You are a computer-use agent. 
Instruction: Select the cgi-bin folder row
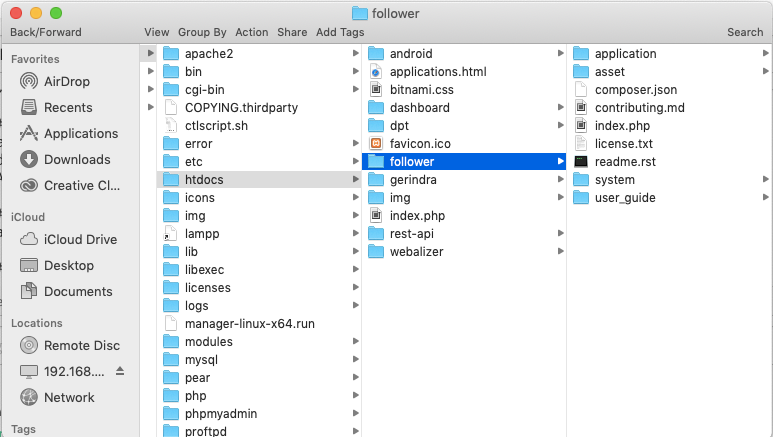tap(259, 89)
